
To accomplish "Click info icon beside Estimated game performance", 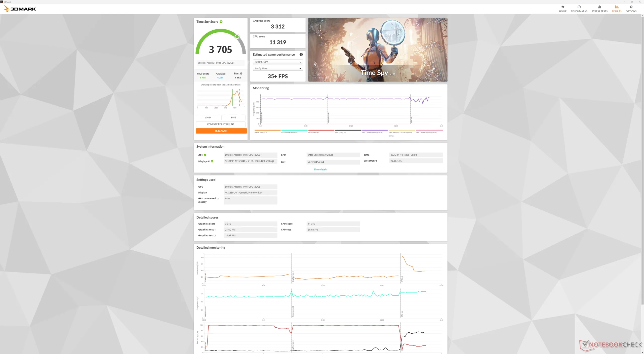I will (x=301, y=55).
